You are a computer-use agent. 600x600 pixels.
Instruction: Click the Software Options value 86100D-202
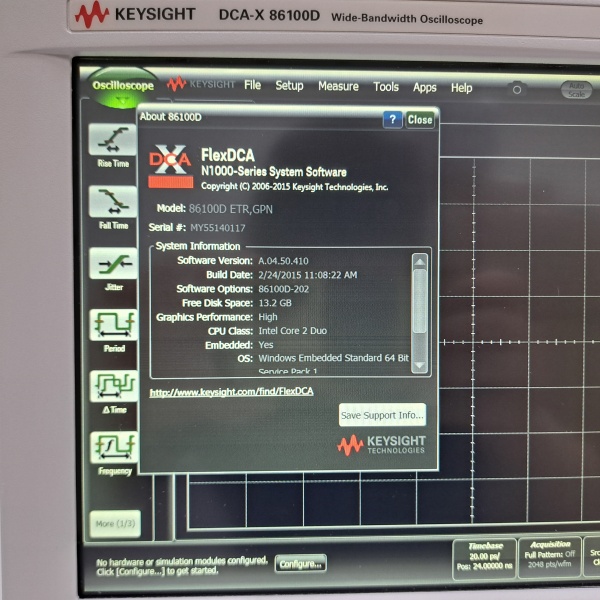coord(284,289)
